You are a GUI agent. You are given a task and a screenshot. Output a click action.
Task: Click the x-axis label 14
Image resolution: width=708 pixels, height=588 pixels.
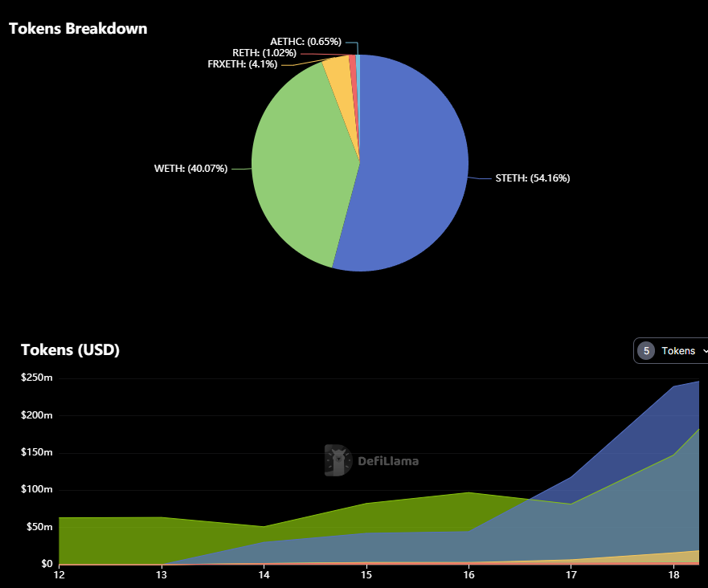pyautogui.click(x=264, y=575)
